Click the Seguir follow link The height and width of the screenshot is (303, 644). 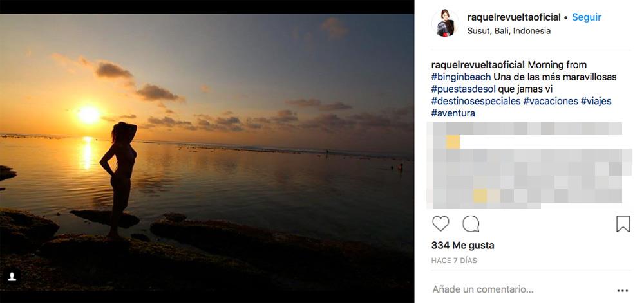[x=586, y=17]
